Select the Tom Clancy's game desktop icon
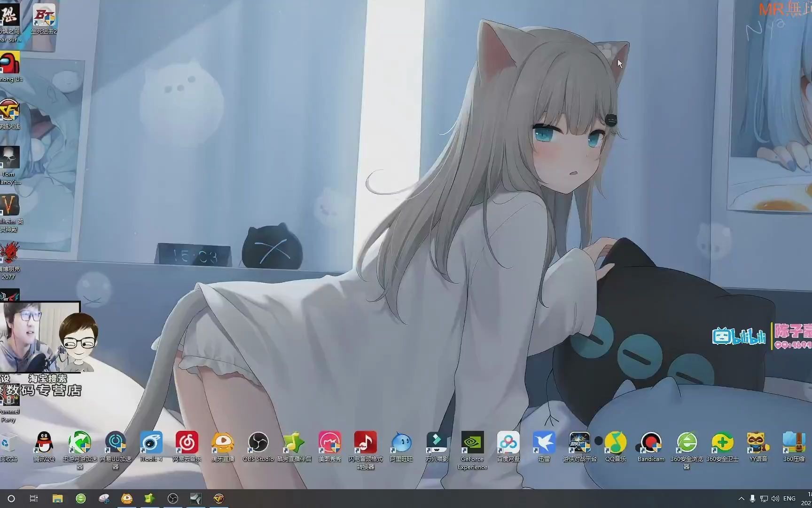The height and width of the screenshot is (508, 812). 9,166
